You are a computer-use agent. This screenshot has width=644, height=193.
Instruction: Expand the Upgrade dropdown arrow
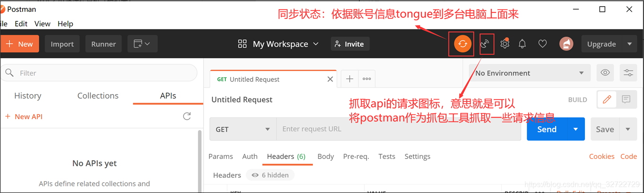point(629,44)
